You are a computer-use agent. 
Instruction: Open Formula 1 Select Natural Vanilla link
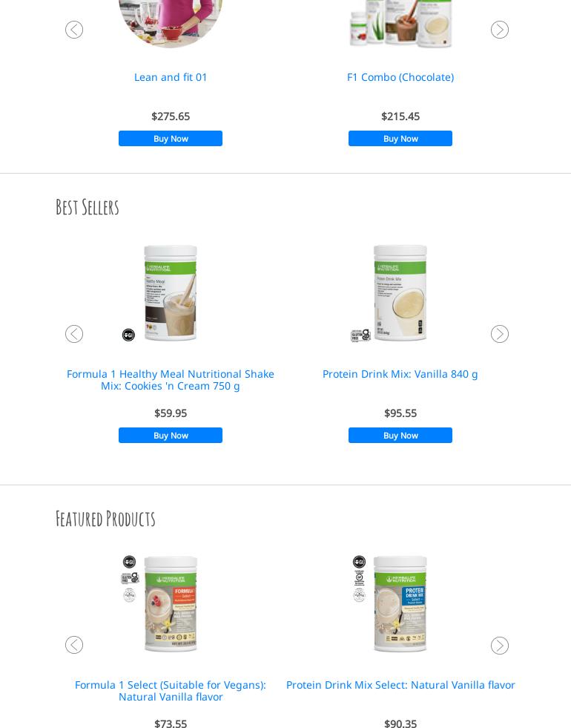(171, 691)
